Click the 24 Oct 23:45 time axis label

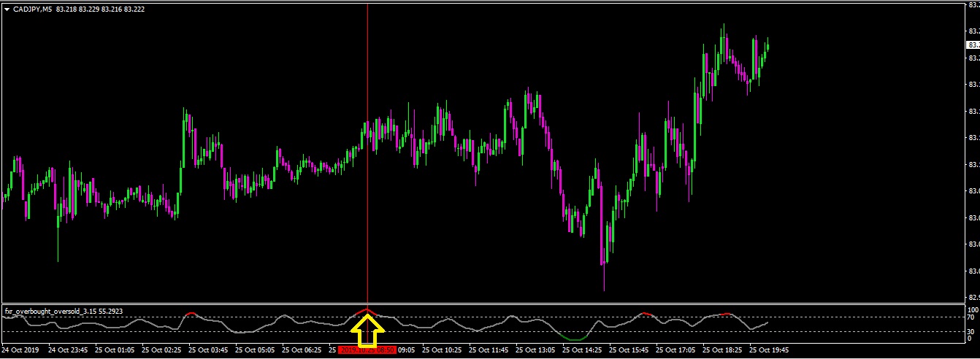(x=69, y=350)
